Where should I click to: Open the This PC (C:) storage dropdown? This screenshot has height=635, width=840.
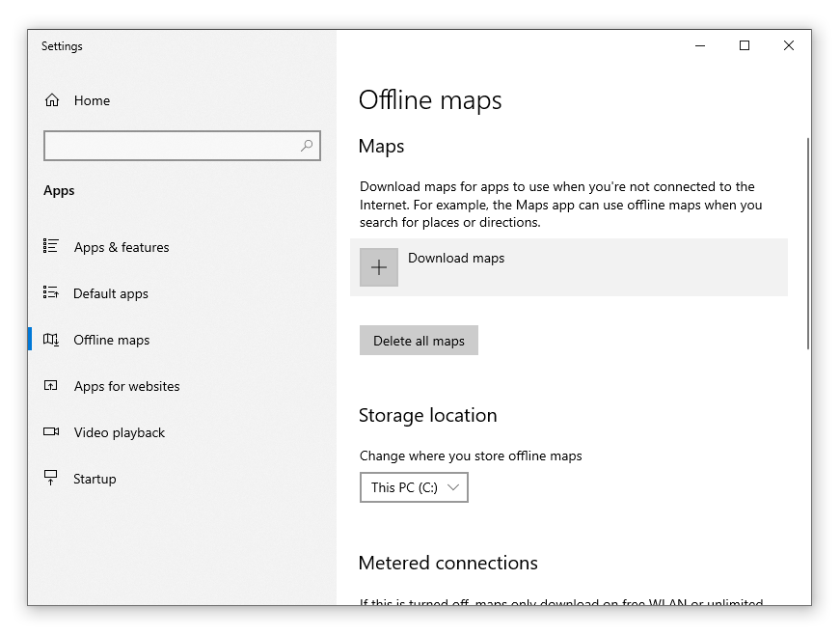(414, 487)
